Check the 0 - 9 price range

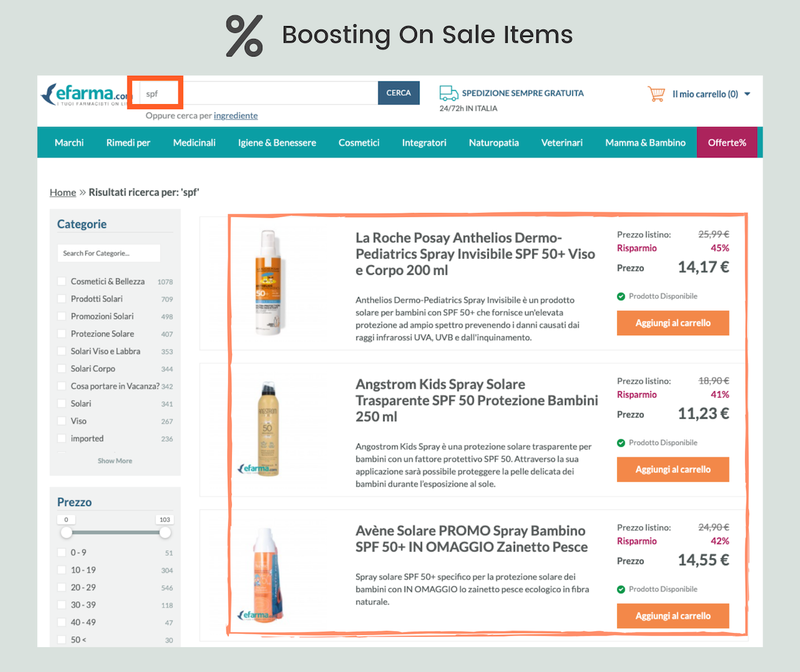[62, 552]
